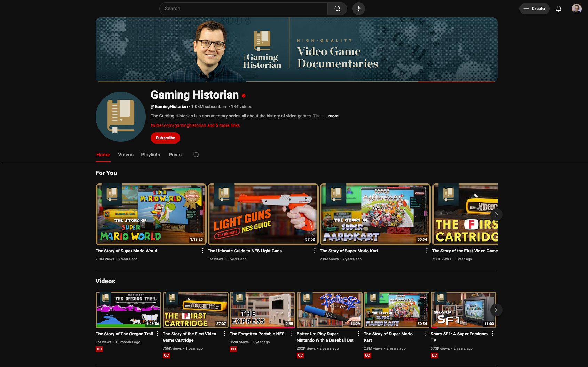The width and height of the screenshot is (588, 367).
Task: Subscribe to Gaming Historian channel
Action: tap(165, 138)
